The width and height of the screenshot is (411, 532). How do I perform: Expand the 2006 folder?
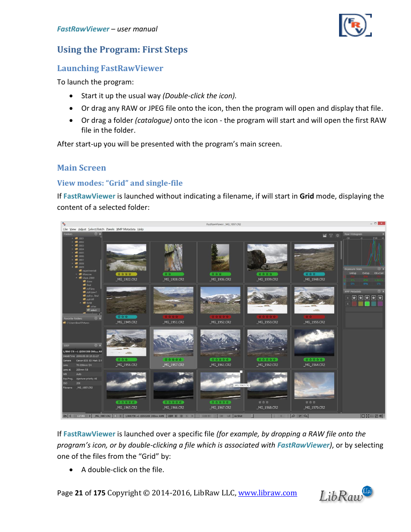[x=72, y=256]
